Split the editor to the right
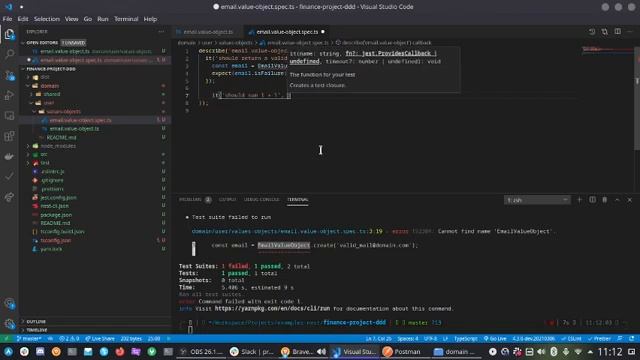 point(618,32)
